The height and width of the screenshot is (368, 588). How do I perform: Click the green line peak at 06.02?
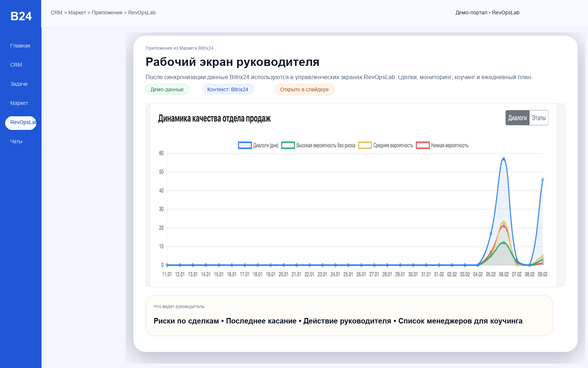point(504,243)
